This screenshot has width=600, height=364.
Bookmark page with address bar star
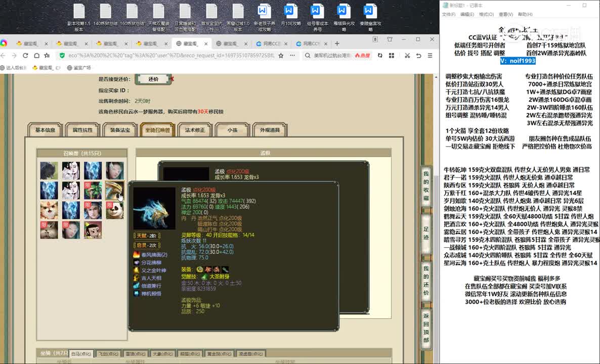click(281, 56)
